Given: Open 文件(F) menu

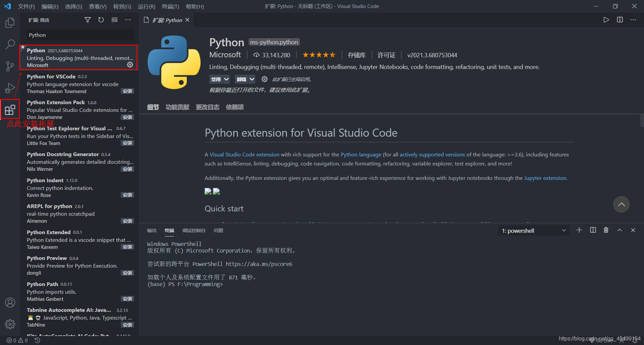Looking at the screenshot, I should (26, 6).
